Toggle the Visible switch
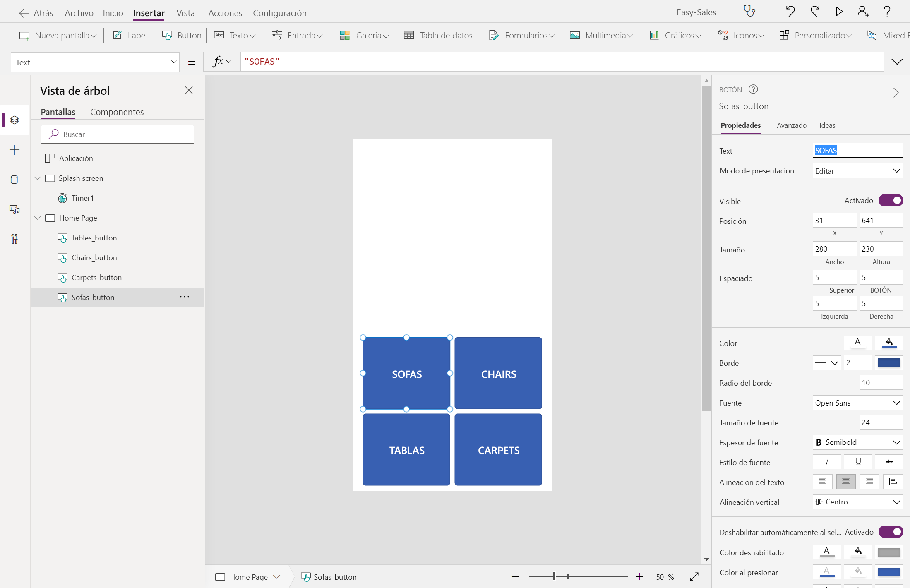The height and width of the screenshot is (588, 910). 891,200
